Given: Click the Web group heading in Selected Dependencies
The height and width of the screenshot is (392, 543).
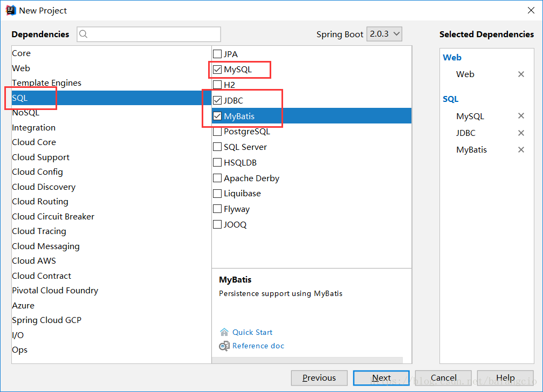Looking at the screenshot, I should point(452,58).
